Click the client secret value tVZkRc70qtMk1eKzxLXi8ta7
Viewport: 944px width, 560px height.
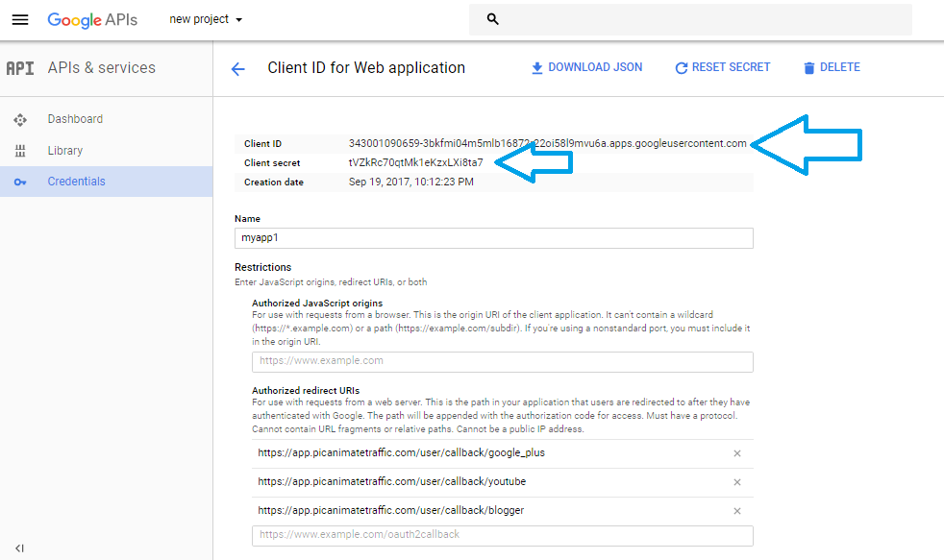(x=415, y=162)
